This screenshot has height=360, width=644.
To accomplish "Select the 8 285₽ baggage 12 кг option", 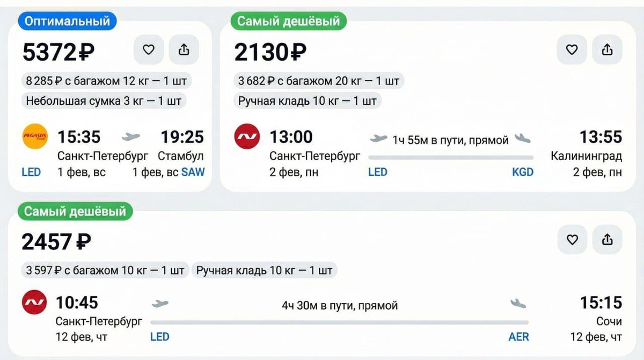I will tap(107, 81).
